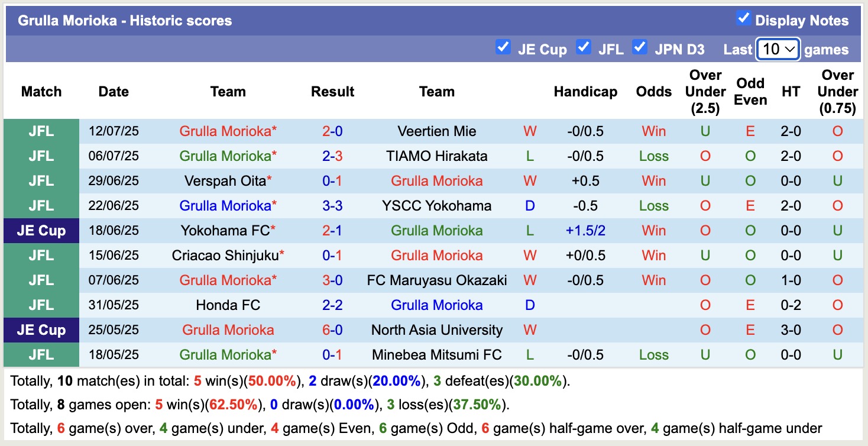Open the Veertien Mie team page
868x446 pixels.
pos(436,131)
